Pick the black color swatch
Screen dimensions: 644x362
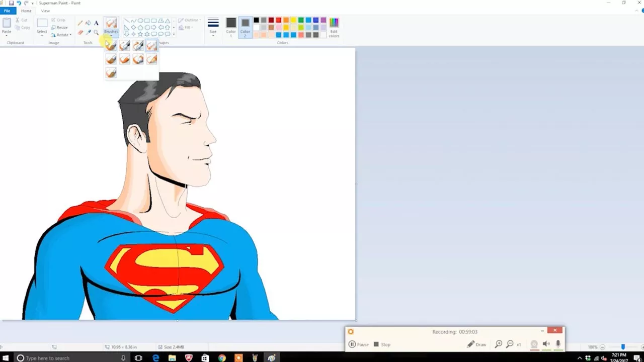pyautogui.click(x=256, y=20)
